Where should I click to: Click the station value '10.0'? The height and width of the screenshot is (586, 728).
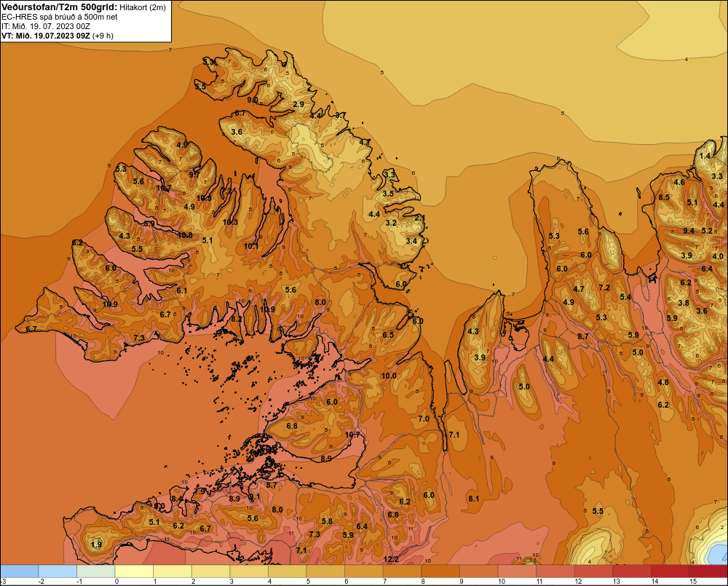click(389, 376)
